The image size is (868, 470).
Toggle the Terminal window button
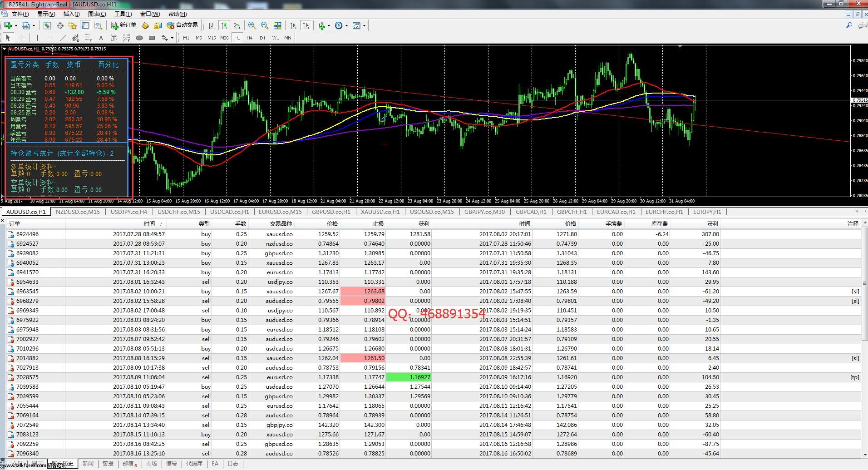tap(85, 25)
